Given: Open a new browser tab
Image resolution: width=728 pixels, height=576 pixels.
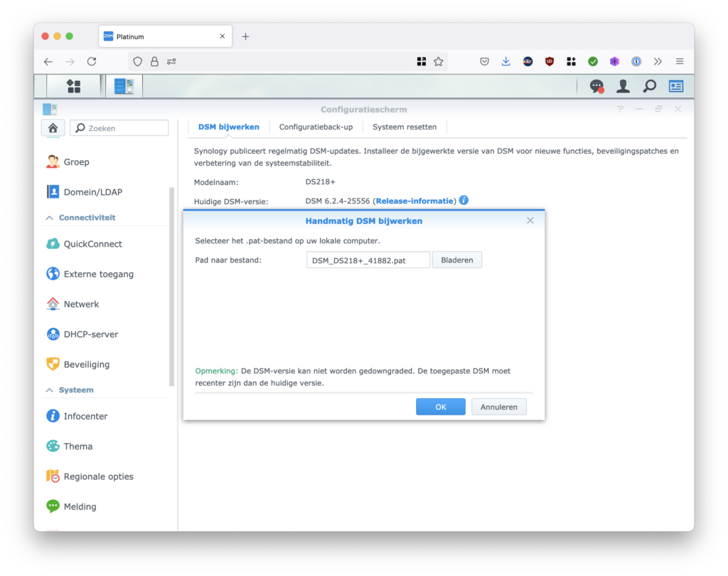Looking at the screenshot, I should pyautogui.click(x=245, y=36).
